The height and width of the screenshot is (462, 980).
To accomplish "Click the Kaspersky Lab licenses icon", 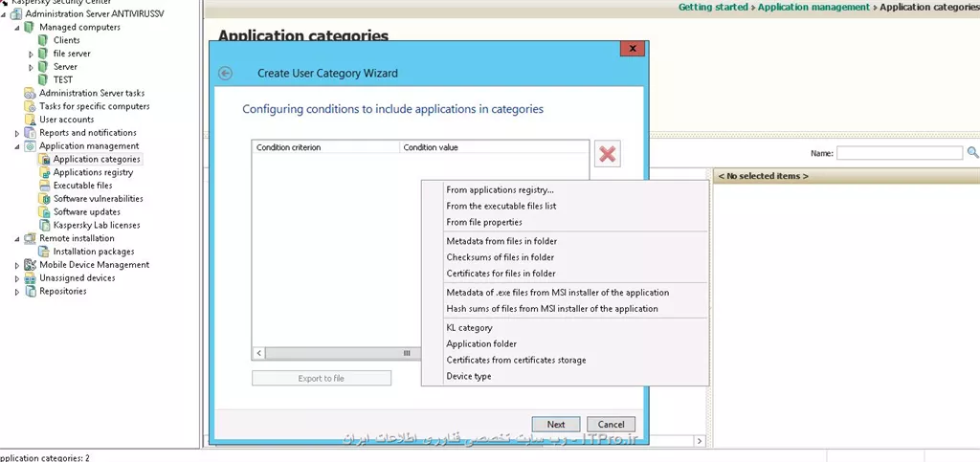I will coord(44,225).
